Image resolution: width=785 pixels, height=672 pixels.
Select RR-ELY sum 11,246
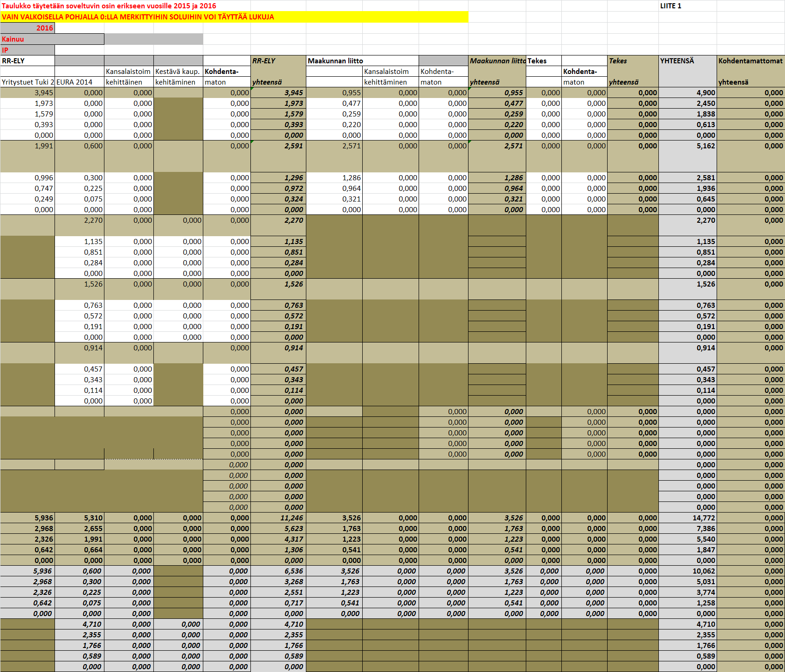[x=278, y=518]
